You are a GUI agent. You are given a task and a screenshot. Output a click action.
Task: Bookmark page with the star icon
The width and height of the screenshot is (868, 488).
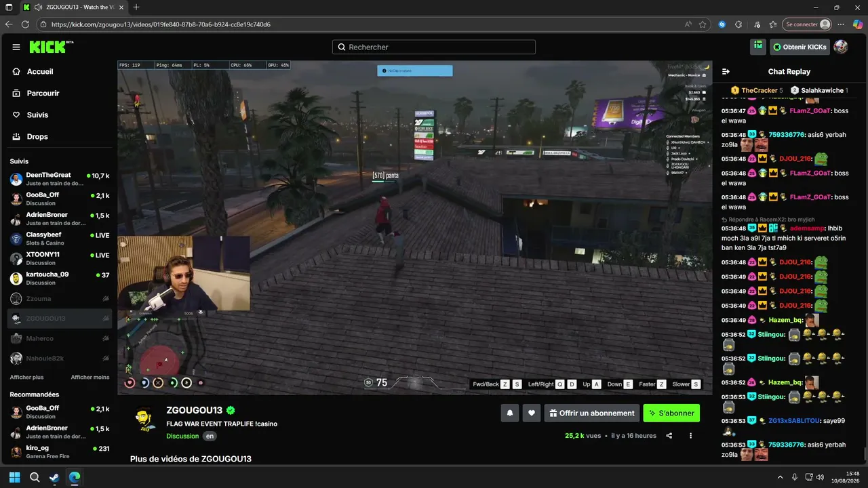[703, 24]
